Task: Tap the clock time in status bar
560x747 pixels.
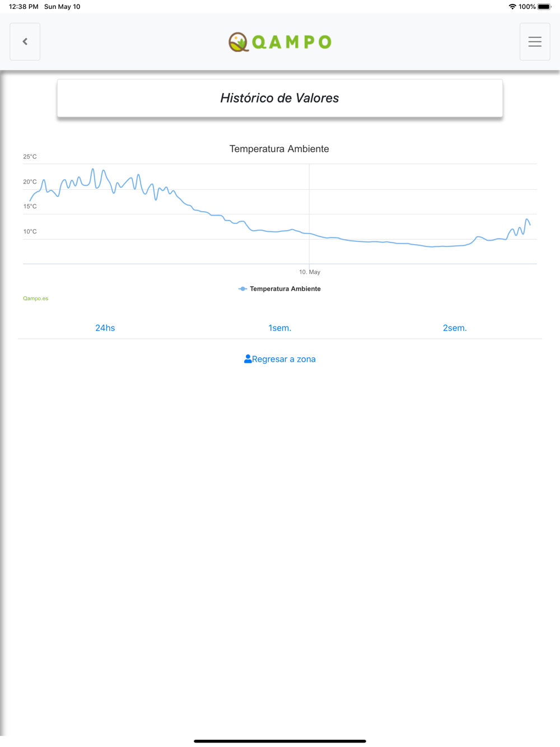Action: click(24, 7)
